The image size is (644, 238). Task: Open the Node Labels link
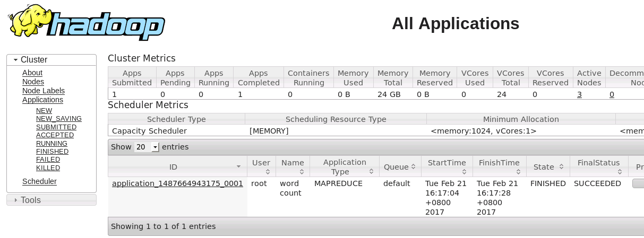point(44,91)
